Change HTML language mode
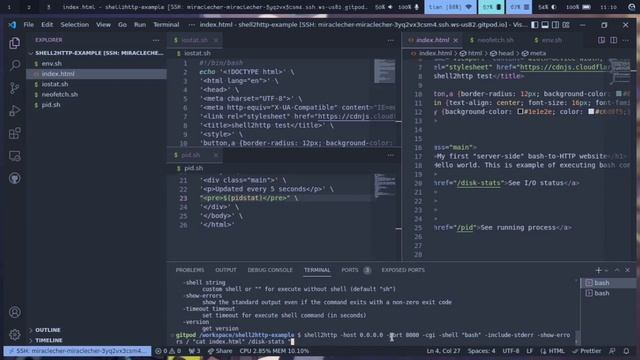This screenshot has height=360, width=640. tap(552, 351)
